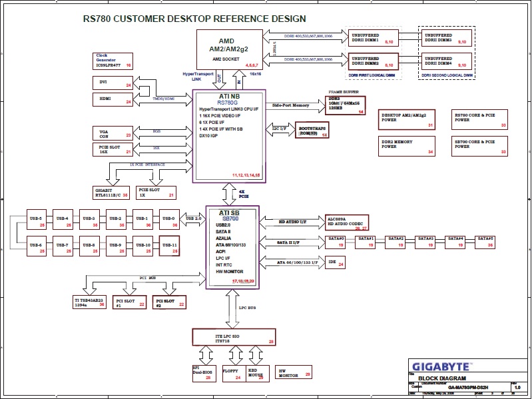532x399 pixels.
Task: Click the I2C I/F arrow label
Action: click(280, 129)
